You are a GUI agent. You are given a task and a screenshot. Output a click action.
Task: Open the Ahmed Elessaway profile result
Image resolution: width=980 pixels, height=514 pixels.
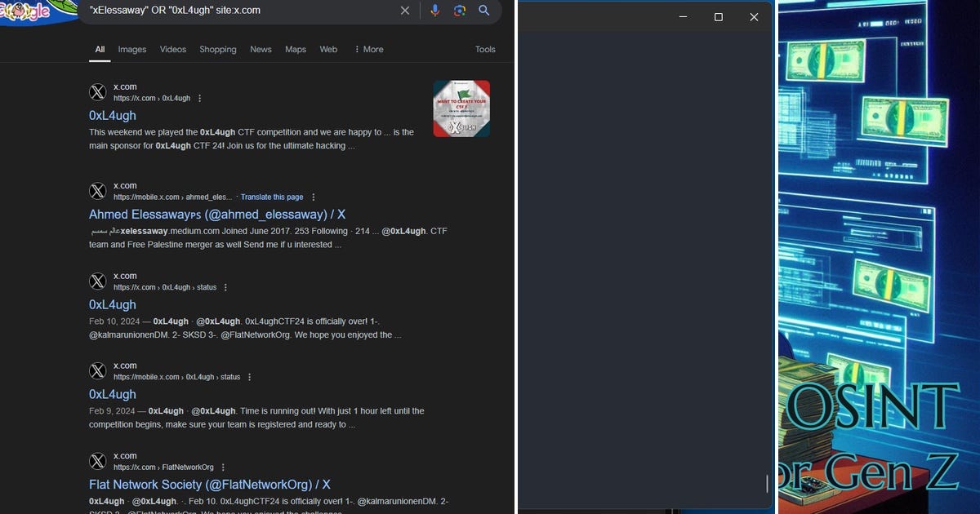point(215,214)
